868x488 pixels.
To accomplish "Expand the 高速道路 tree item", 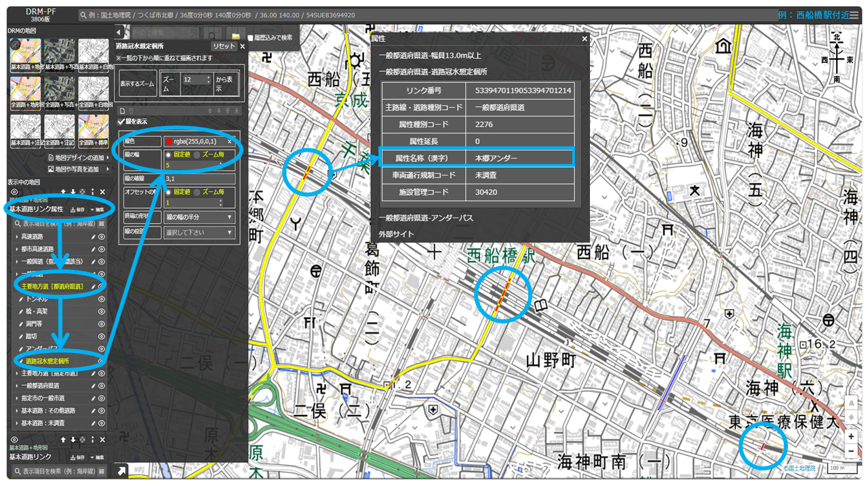I will click(x=16, y=237).
